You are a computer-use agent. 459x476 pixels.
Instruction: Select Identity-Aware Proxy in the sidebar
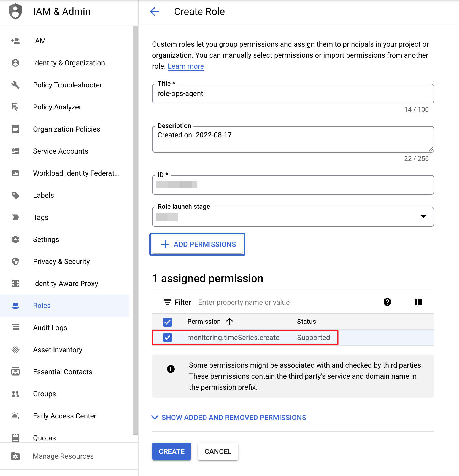tap(66, 284)
